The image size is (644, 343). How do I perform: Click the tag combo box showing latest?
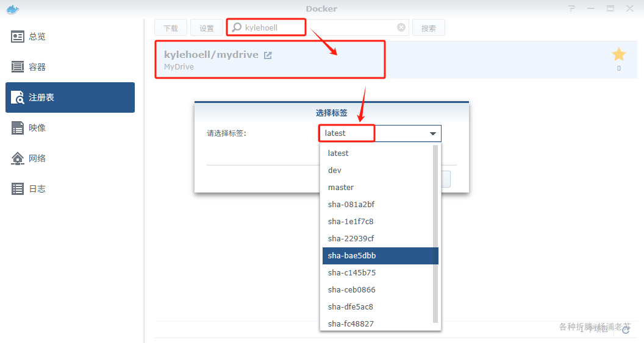pos(380,133)
